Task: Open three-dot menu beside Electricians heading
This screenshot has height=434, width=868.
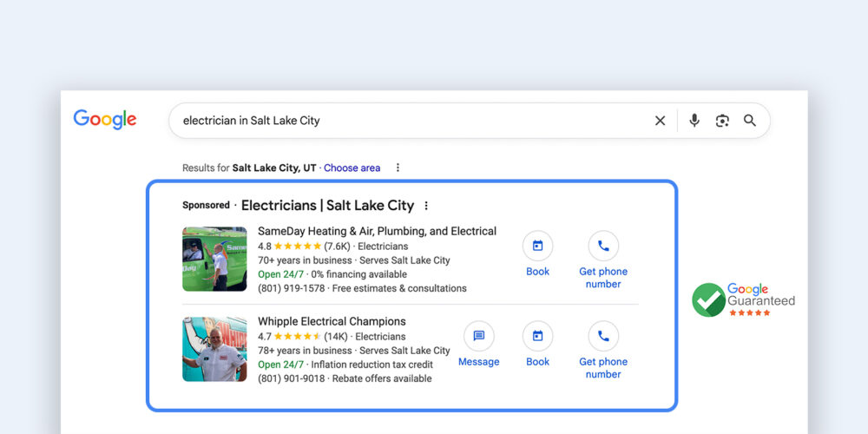Action: coord(425,206)
